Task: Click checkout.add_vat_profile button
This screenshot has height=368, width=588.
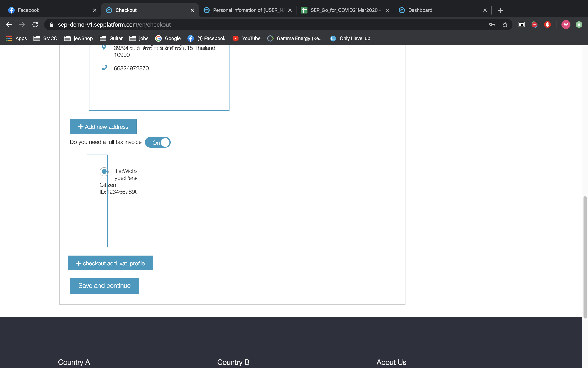Action: click(110, 263)
